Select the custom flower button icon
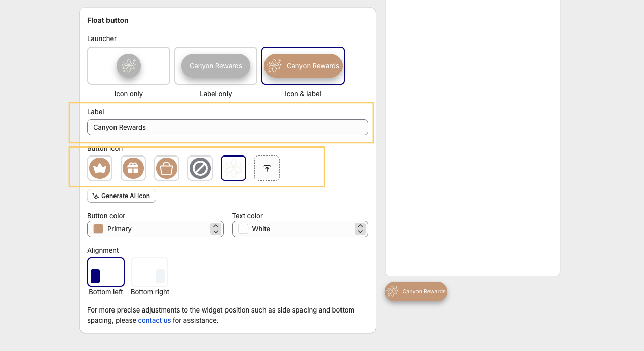This screenshot has width=644, height=351. tap(234, 168)
